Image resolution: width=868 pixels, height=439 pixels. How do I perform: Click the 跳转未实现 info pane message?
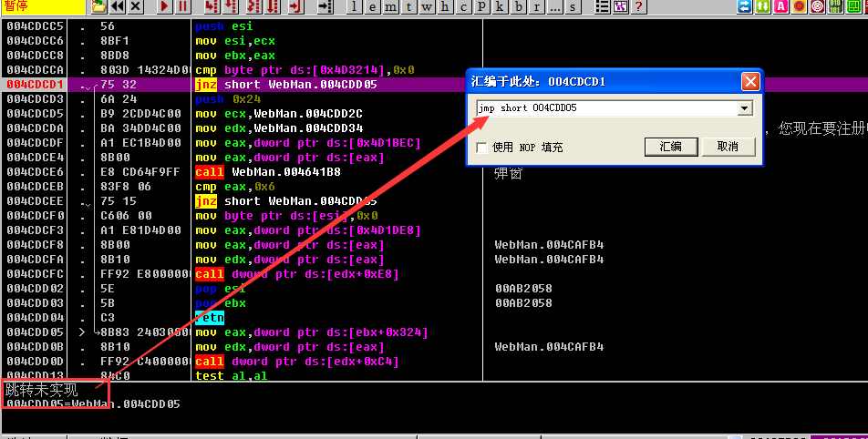(x=42, y=391)
